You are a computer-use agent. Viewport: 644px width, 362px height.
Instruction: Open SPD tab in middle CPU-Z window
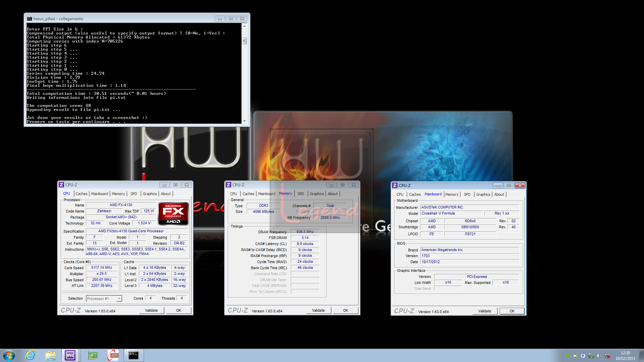pyautogui.click(x=301, y=194)
